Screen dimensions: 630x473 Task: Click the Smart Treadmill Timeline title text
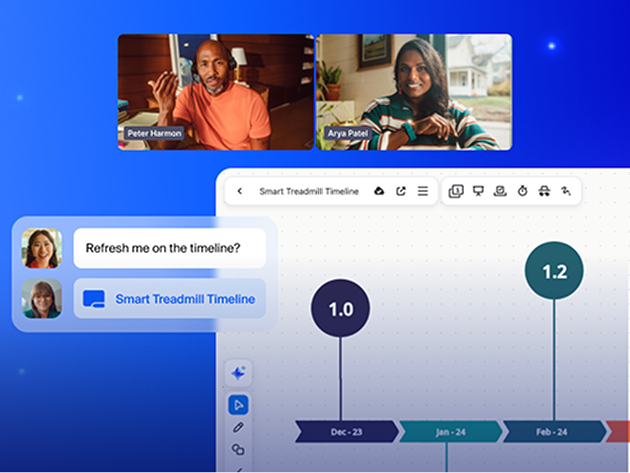pyautogui.click(x=309, y=191)
